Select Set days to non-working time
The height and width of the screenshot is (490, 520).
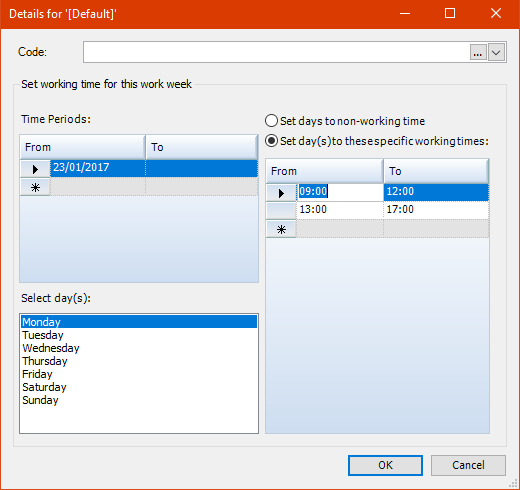[x=345, y=121]
